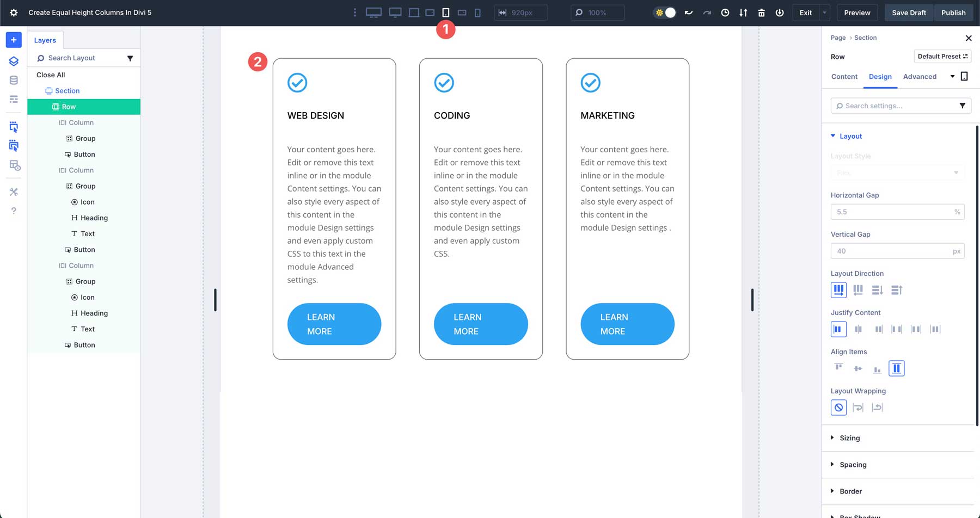Align items to the top

click(x=838, y=368)
